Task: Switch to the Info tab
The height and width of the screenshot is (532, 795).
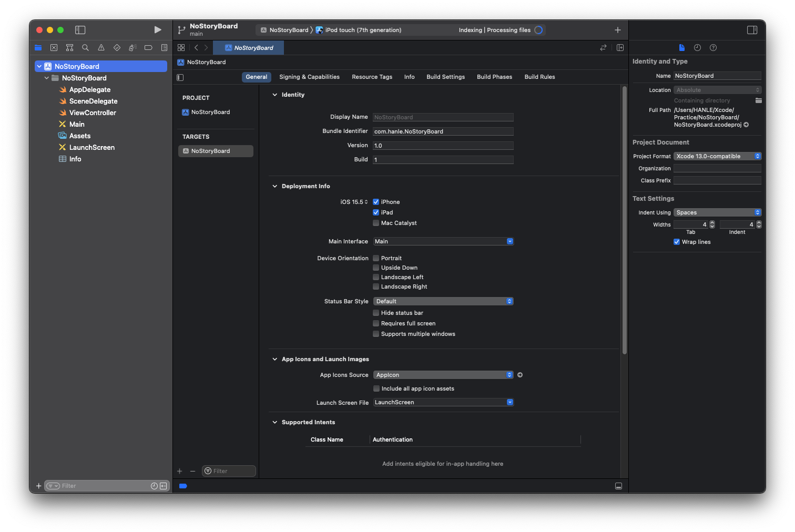Action: tap(409, 77)
